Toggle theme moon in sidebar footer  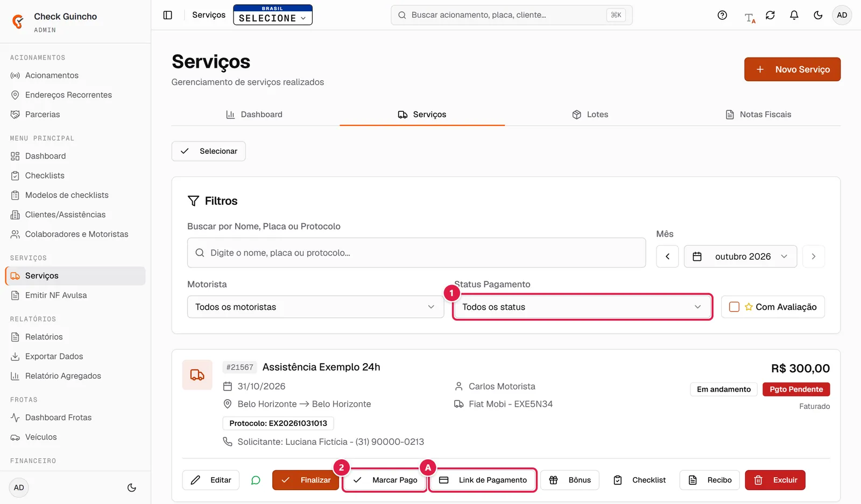(132, 488)
